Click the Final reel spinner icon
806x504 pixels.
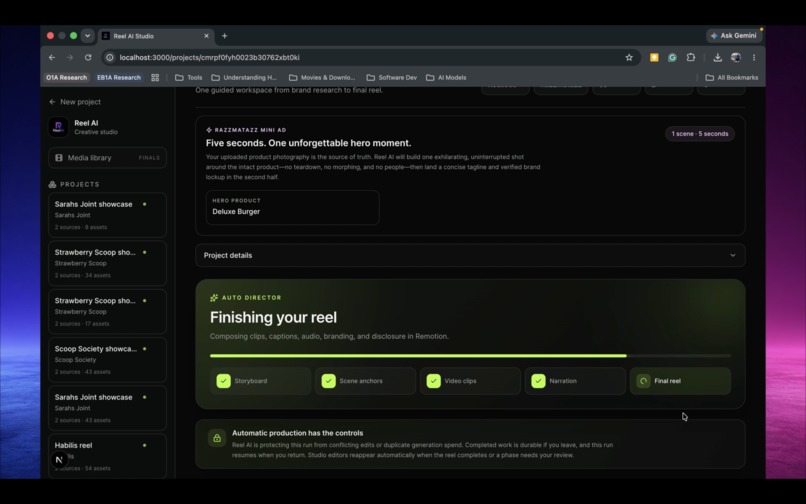tap(643, 381)
